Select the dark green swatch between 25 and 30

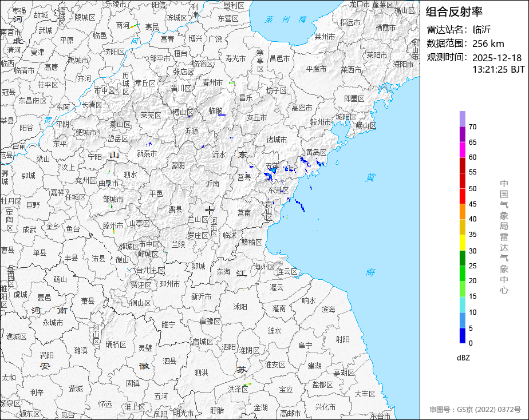coord(462,258)
